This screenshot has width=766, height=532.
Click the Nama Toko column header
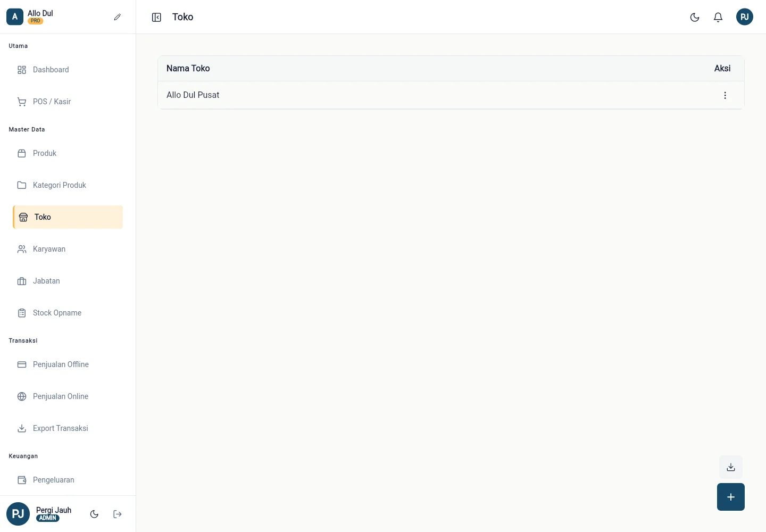(188, 68)
